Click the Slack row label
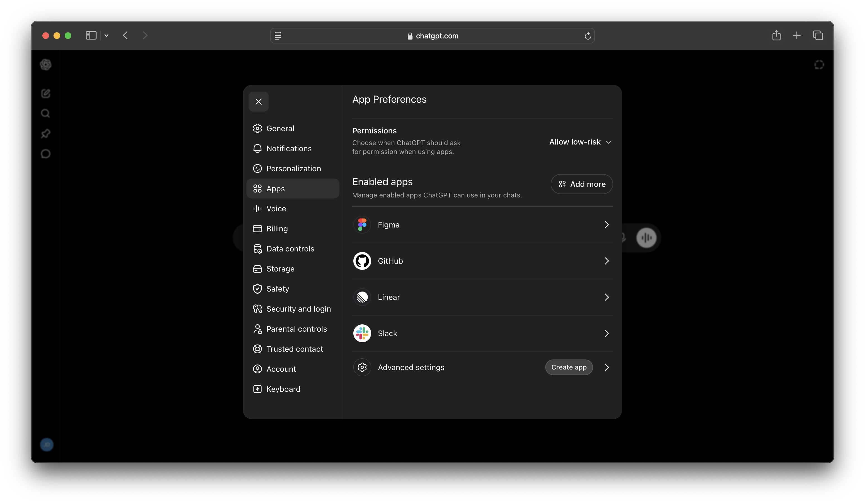 387,333
